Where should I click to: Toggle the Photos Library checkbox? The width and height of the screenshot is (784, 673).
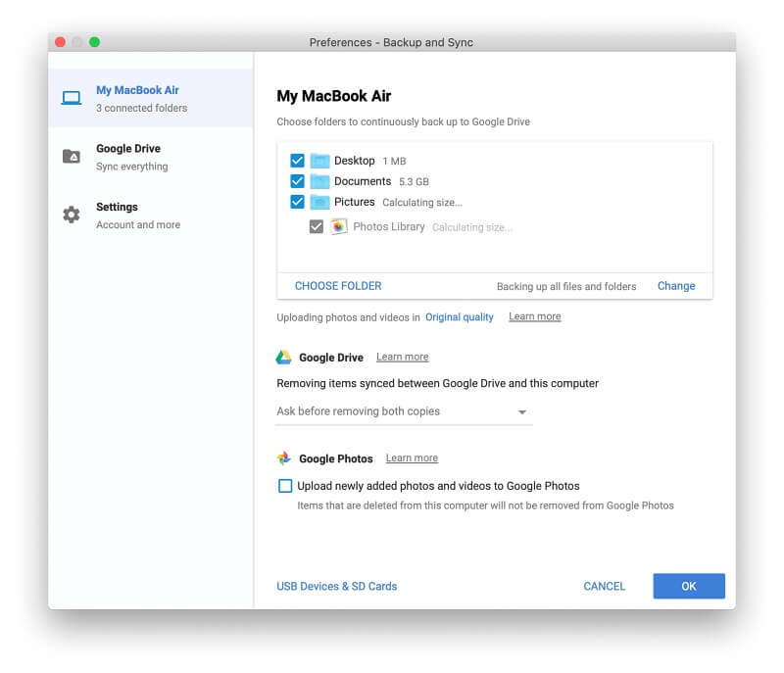point(316,227)
